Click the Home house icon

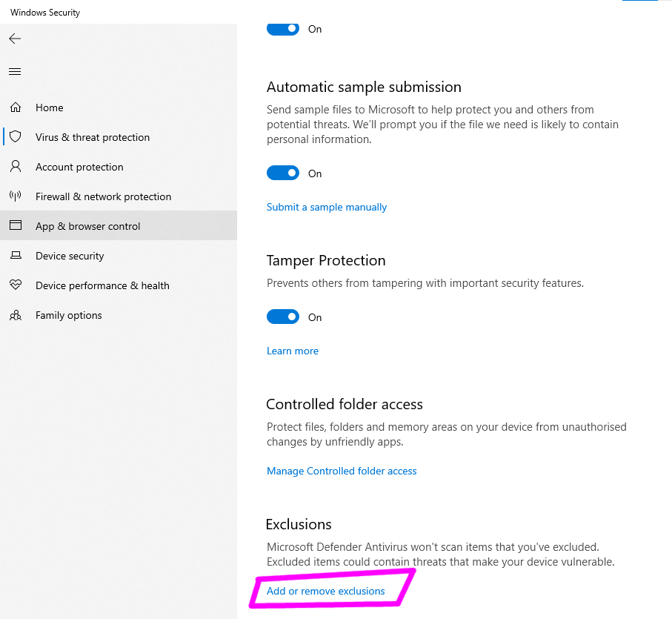tap(16, 107)
